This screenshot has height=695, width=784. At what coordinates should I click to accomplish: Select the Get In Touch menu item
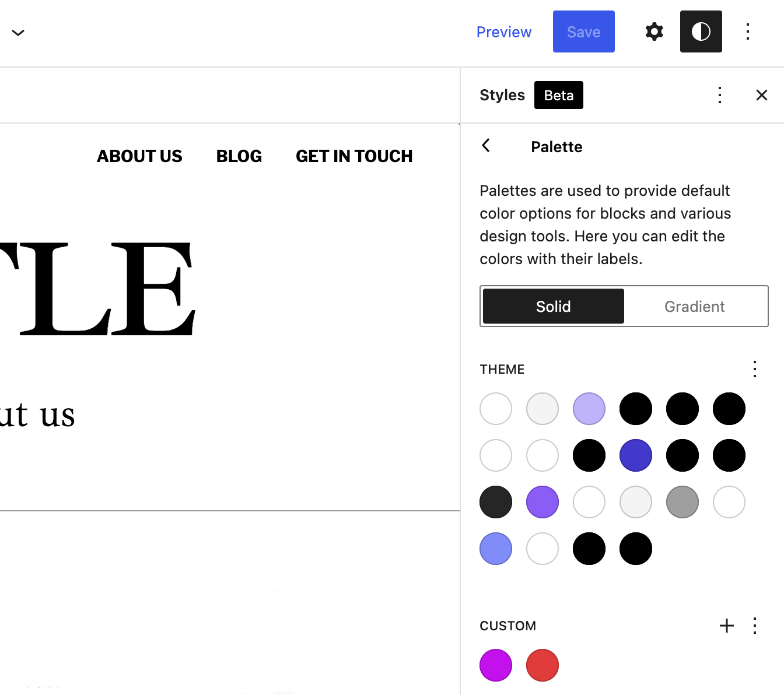click(354, 156)
